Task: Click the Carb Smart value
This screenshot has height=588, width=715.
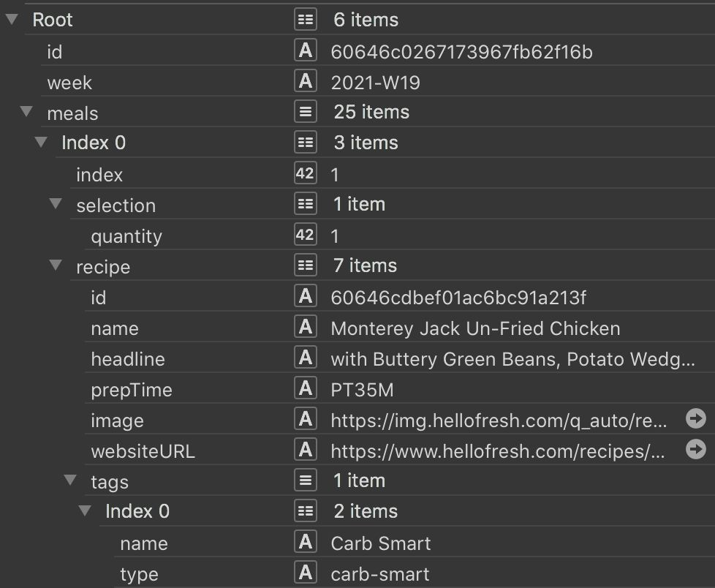Action: pos(381,543)
